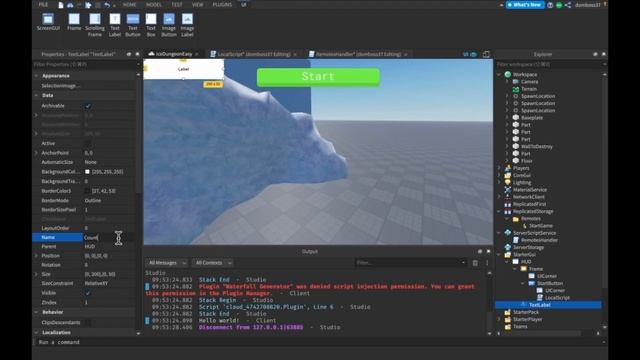Open the BorderColor3 dark color swatch

coord(87,191)
